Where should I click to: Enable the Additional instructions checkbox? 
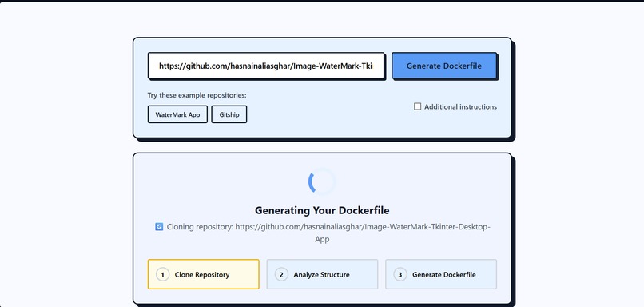[x=417, y=107]
